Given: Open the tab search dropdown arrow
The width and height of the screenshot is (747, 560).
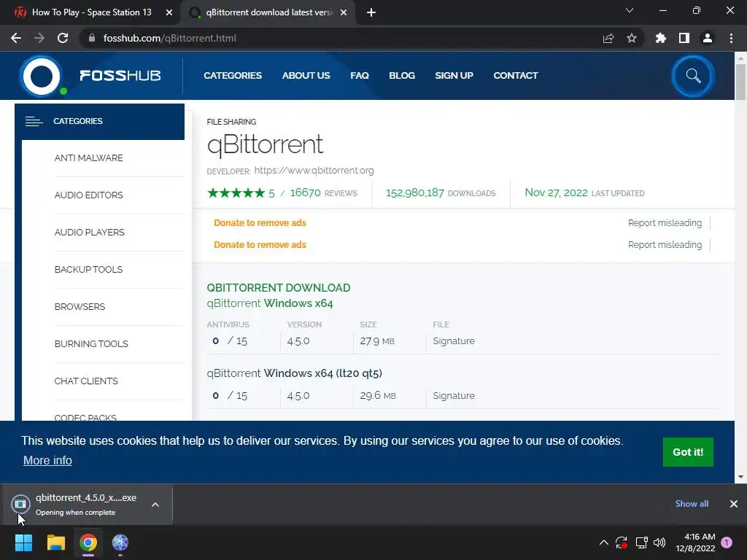Looking at the screenshot, I should pyautogui.click(x=630, y=10).
